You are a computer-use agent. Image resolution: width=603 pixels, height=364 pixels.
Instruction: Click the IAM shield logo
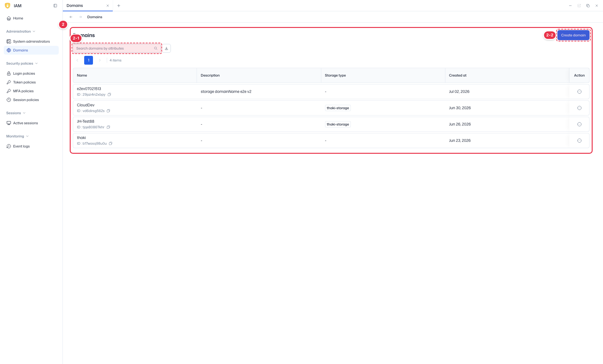tap(8, 6)
